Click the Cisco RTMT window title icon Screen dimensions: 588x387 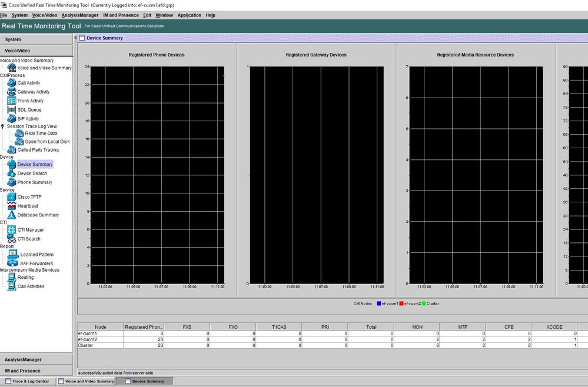click(x=4, y=5)
